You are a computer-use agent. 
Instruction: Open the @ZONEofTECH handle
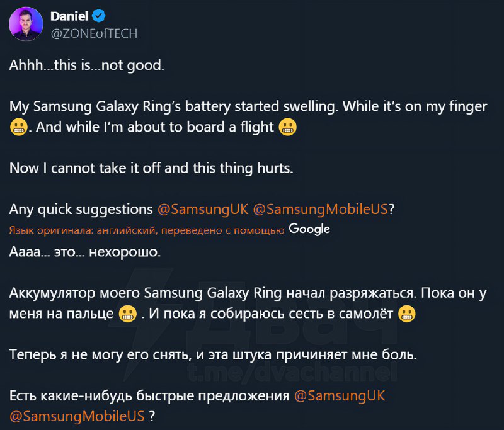point(93,33)
